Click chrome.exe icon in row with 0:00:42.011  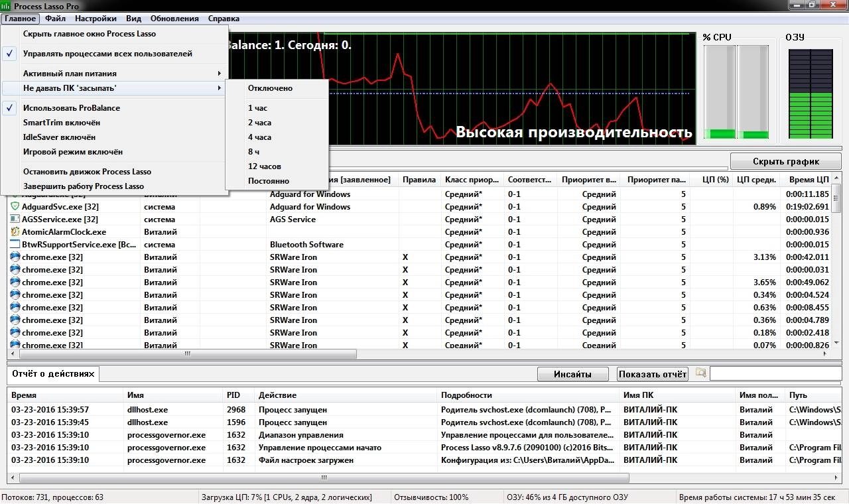pyautogui.click(x=15, y=257)
